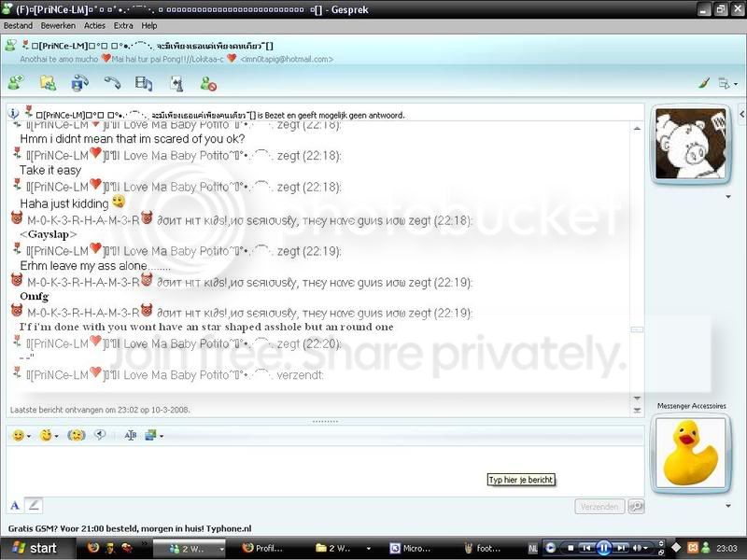Jump to the latest message with bottom arrow
This screenshot has height=560, width=747.
pyautogui.click(x=637, y=410)
